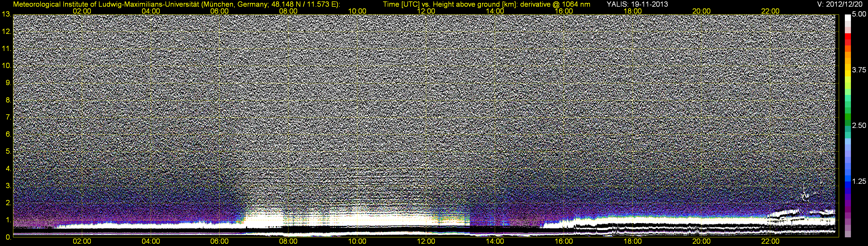Click the 02:00 label on the bottom time axis
The width and height of the screenshot is (868, 246).
(x=82, y=242)
